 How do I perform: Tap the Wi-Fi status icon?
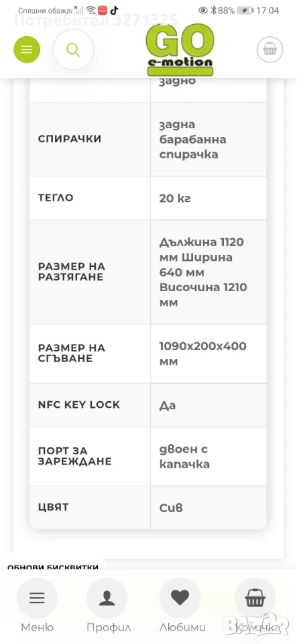coord(91,11)
